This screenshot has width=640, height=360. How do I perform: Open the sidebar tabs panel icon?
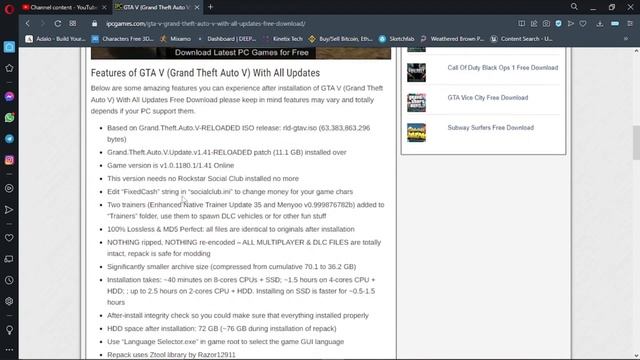pyautogui.click(x=9, y=259)
